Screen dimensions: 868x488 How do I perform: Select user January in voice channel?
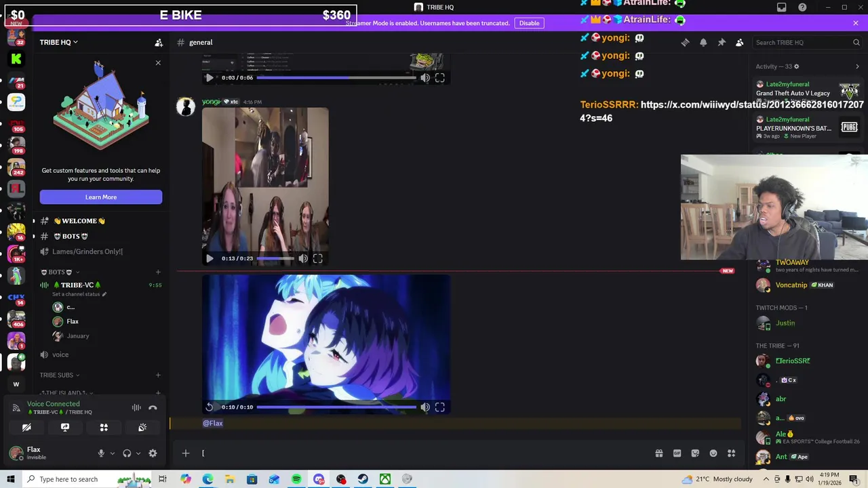(78, 335)
